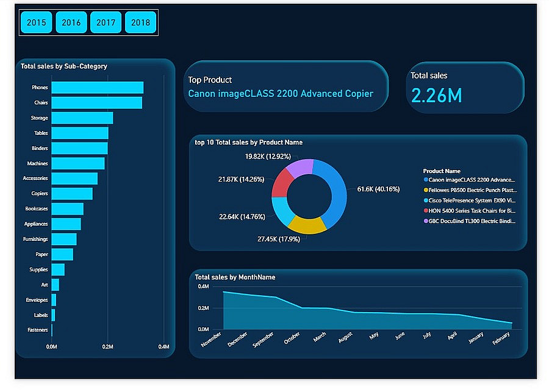Click red legend marker for HON 5400
The width and height of the screenshot is (549, 392).
(x=426, y=211)
